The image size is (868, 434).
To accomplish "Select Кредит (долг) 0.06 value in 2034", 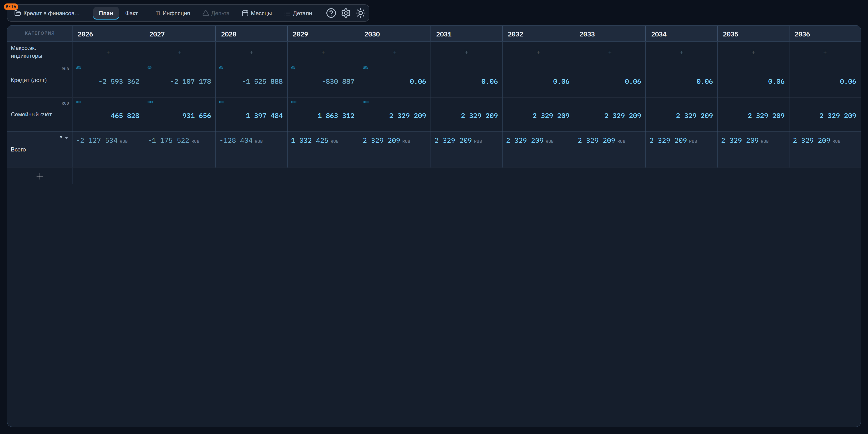I will click(x=705, y=82).
